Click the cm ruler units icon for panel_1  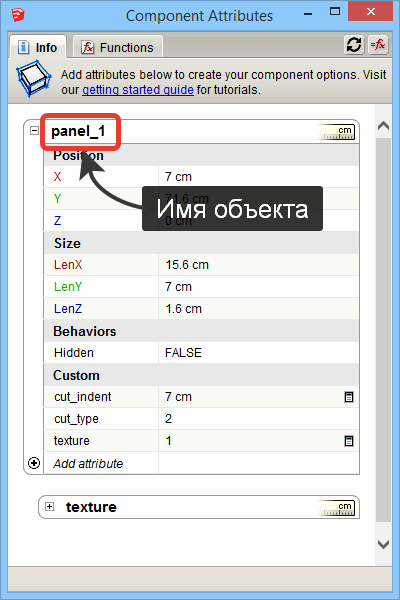(x=337, y=132)
